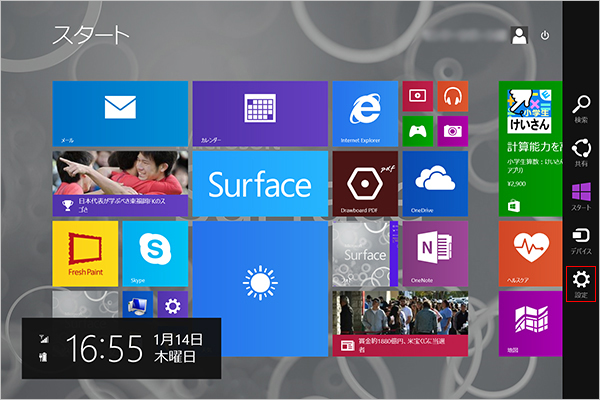Open the large blue Surface tile
This screenshot has width=600, height=400.
tap(260, 184)
